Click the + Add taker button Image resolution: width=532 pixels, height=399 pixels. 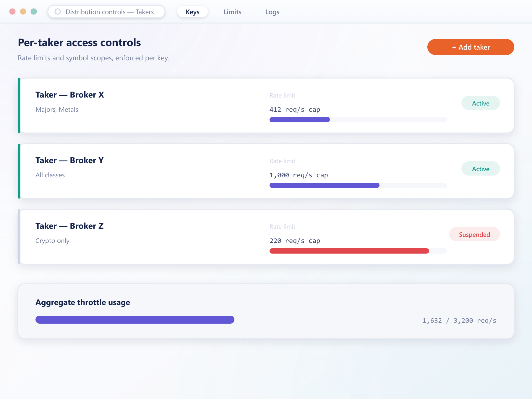471,47
